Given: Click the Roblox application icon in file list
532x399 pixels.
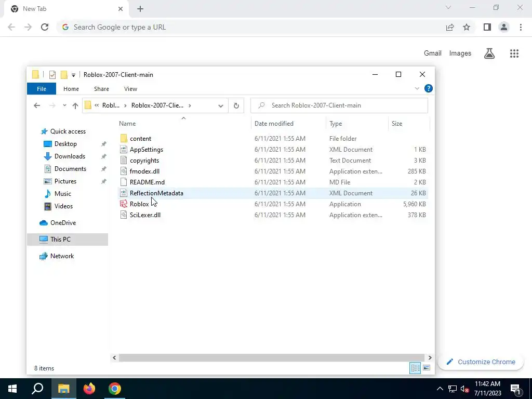Looking at the screenshot, I should [124, 204].
